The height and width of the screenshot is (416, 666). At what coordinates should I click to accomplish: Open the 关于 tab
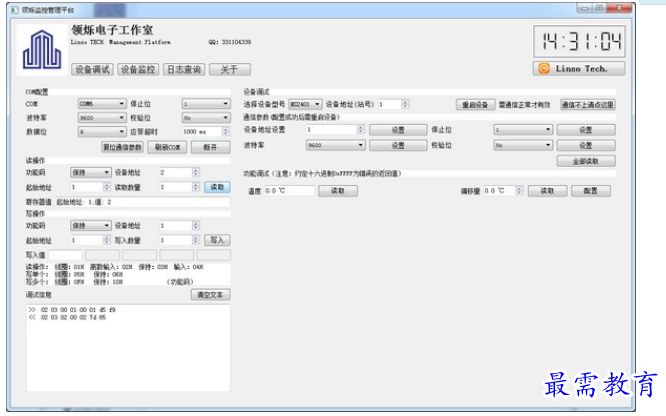coord(230,69)
